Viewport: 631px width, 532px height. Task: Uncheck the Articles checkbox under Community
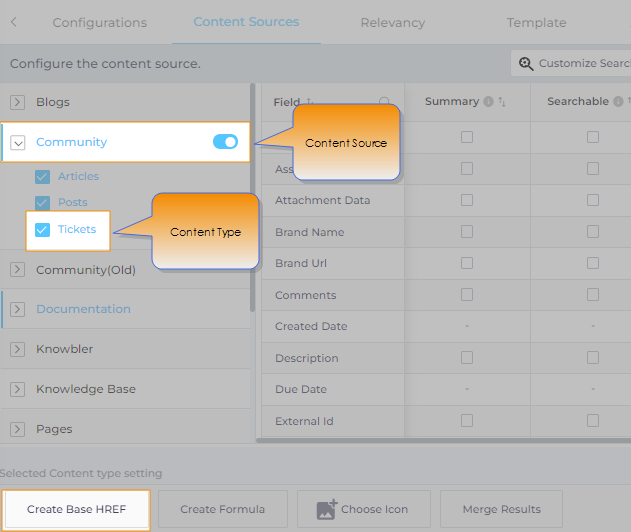tap(42, 177)
